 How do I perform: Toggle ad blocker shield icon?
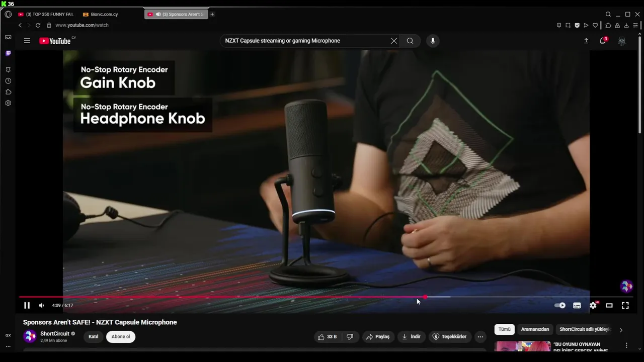pyautogui.click(x=577, y=25)
